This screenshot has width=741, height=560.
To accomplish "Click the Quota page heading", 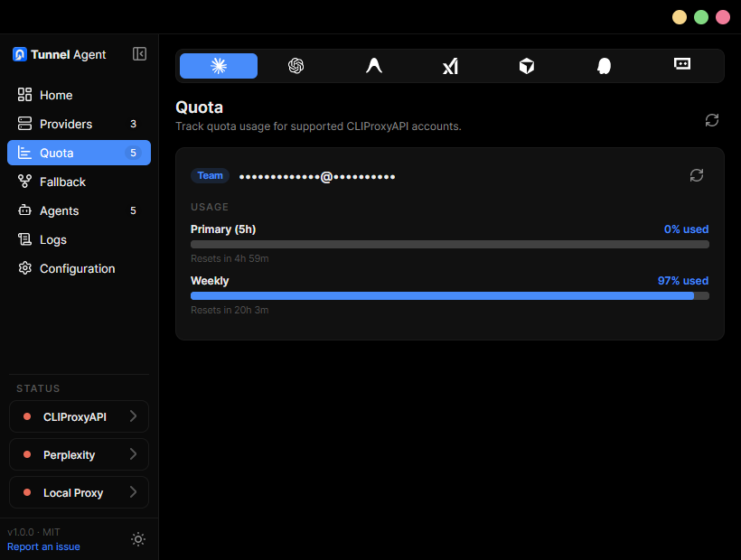I will tap(199, 107).
